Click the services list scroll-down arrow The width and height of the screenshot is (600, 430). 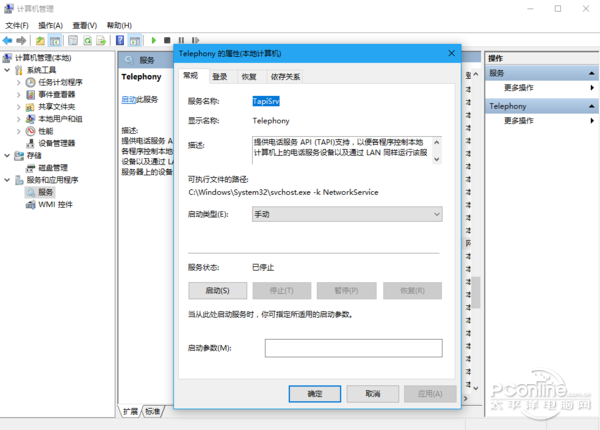[x=476, y=388]
